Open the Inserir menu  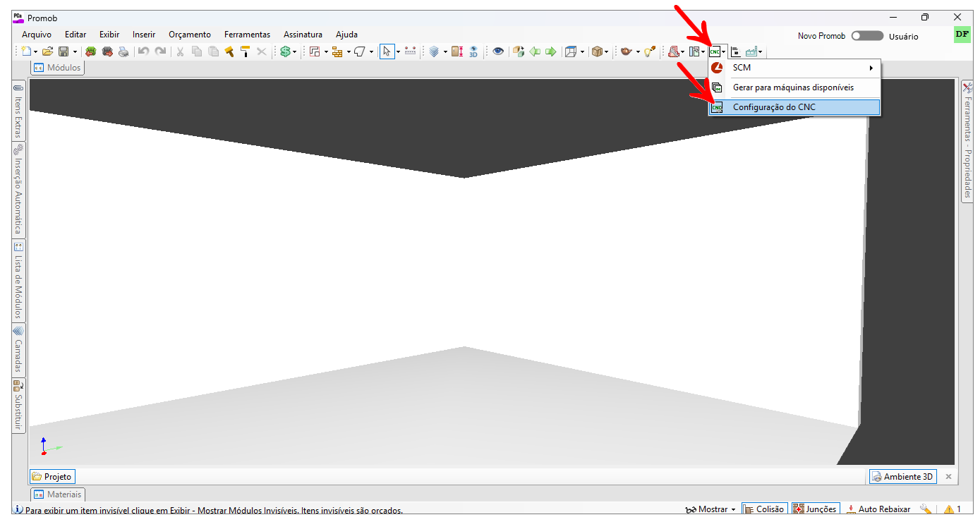coord(144,34)
